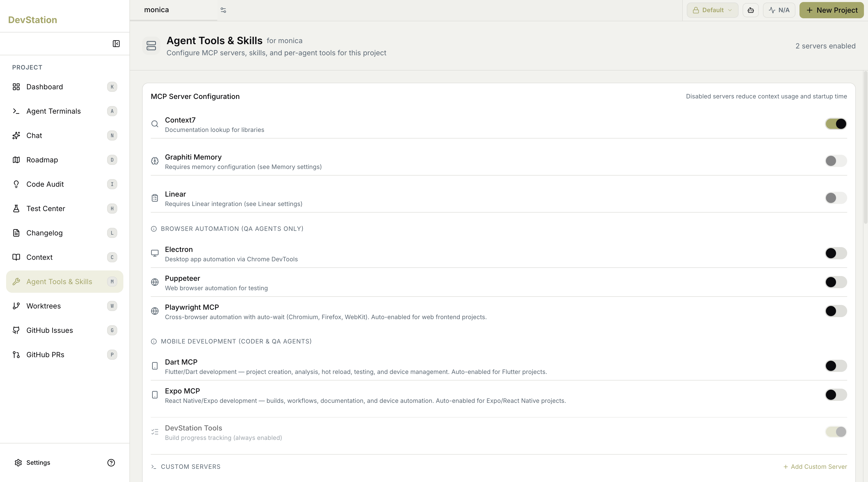The height and width of the screenshot is (482, 868).
Task: Toggle the Playwright MCP switch
Action: coord(836,311)
